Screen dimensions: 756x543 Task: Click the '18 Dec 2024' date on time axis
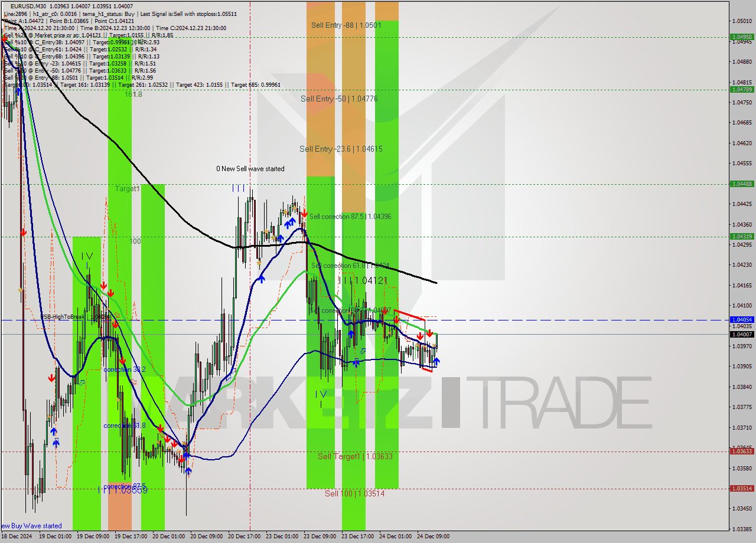[16, 537]
